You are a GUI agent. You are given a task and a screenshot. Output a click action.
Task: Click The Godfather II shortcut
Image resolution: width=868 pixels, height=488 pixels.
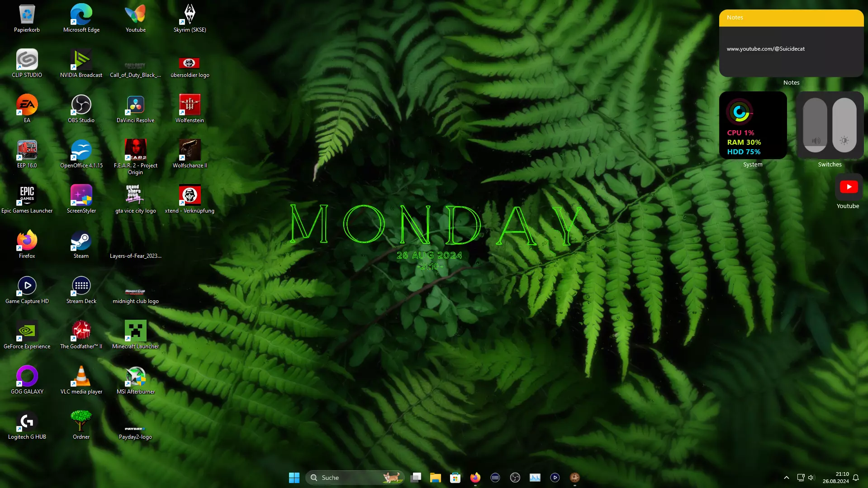pos(81,335)
